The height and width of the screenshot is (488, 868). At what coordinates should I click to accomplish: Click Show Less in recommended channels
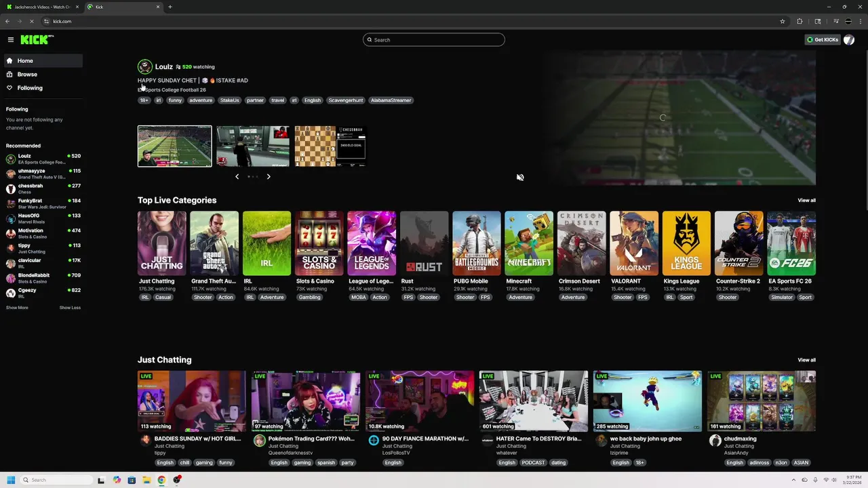coord(70,308)
